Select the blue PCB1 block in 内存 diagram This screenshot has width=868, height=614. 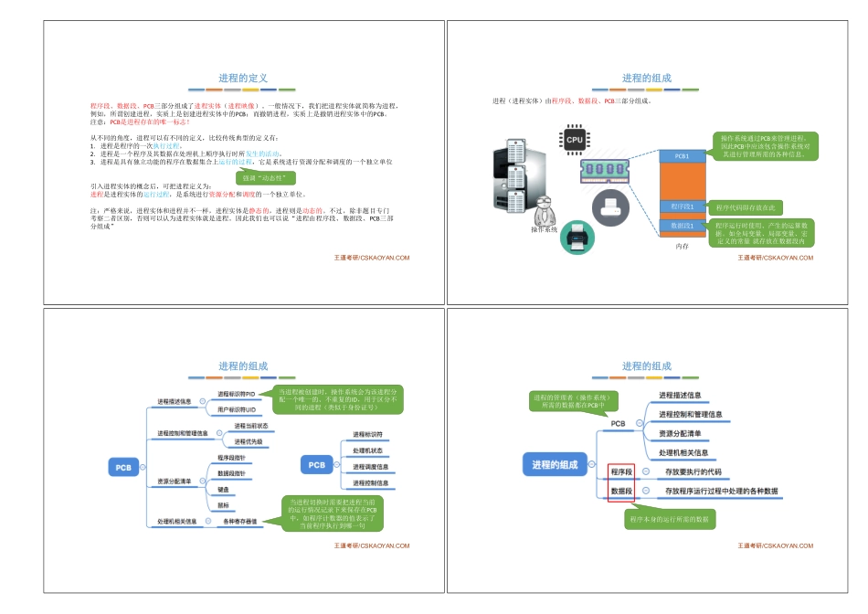(x=681, y=155)
